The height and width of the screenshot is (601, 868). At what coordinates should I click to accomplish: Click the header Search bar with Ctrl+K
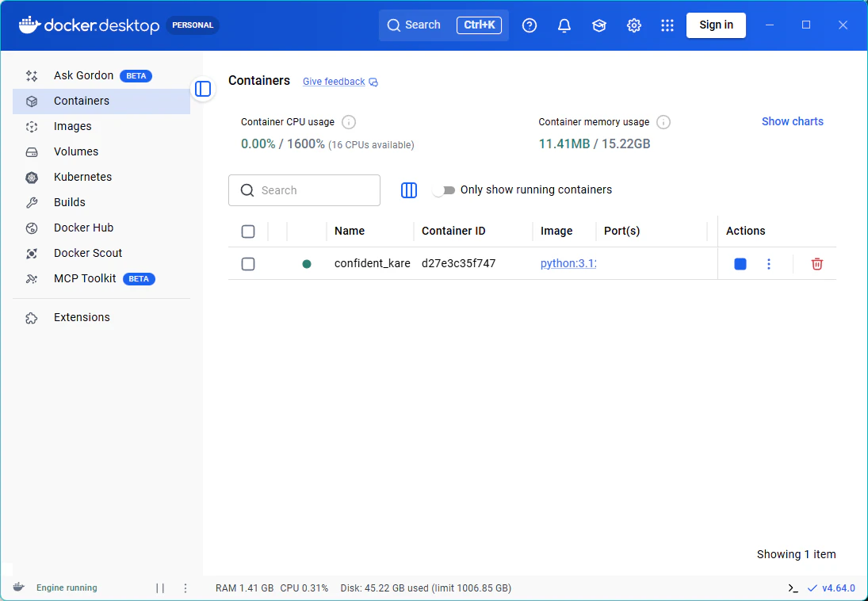click(x=444, y=25)
